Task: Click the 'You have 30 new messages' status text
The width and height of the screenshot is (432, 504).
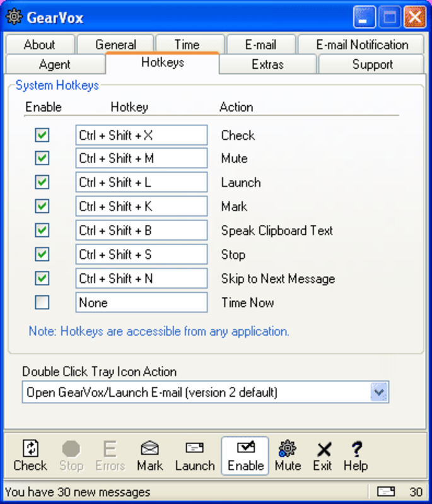Action: point(78,492)
